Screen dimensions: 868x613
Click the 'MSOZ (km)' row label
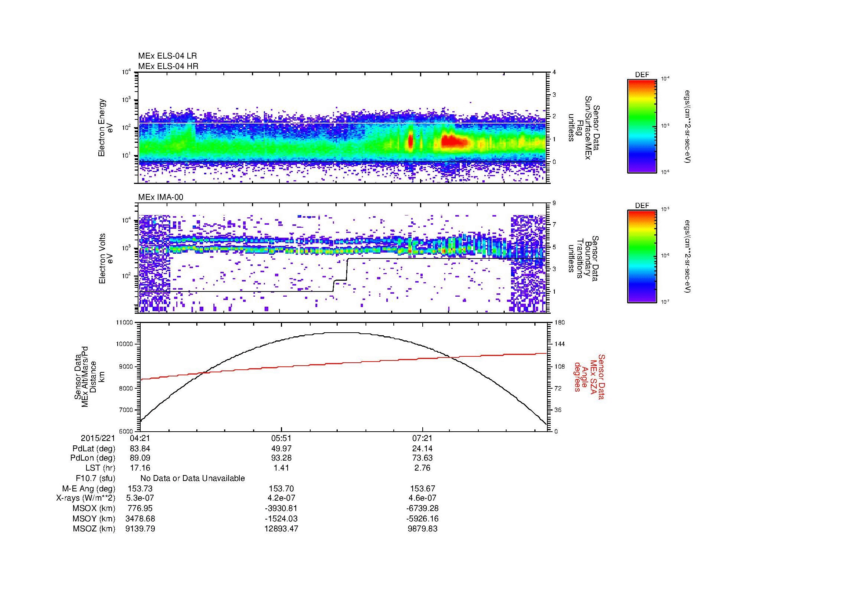pos(94,529)
